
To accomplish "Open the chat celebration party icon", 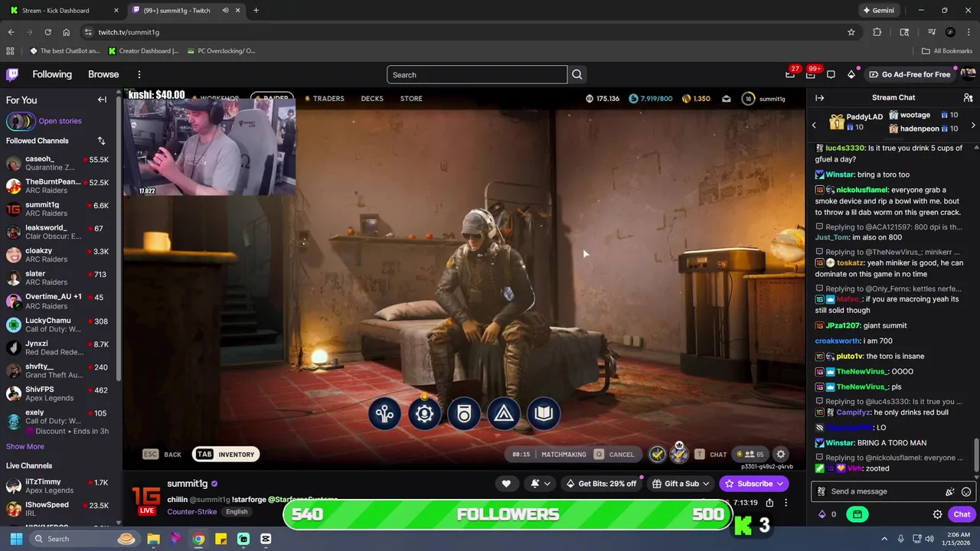I will pos(949,492).
